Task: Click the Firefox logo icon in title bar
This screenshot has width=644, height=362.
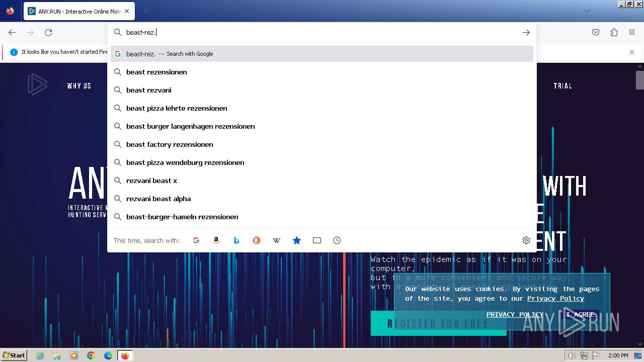Action: coord(10,11)
